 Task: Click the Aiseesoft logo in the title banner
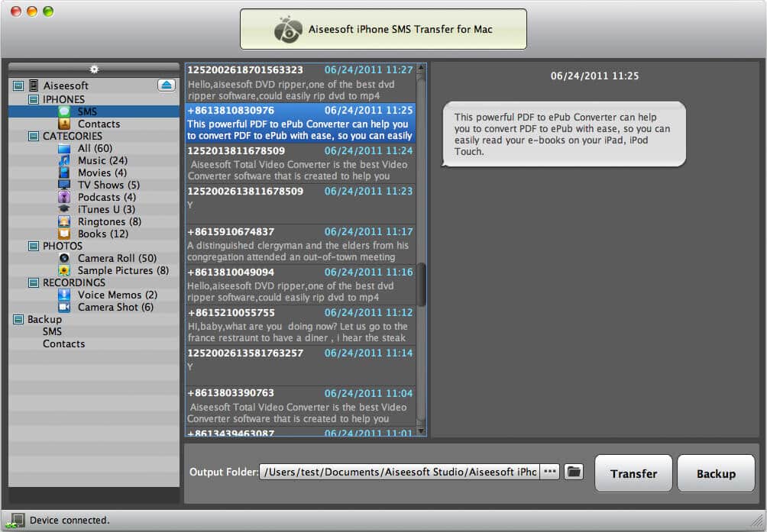(x=287, y=29)
